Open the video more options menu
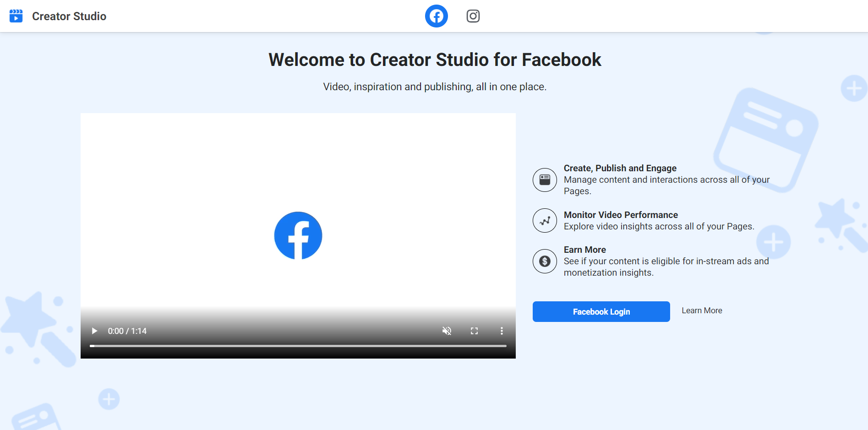Screen dimensions: 868x430 tap(502, 331)
